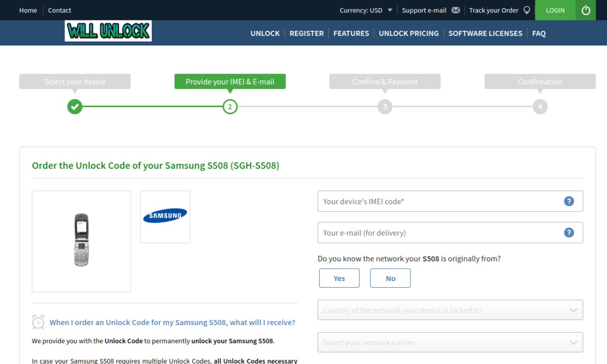Click the step 4 circle marker
This screenshot has width=607, height=364.
(x=540, y=107)
